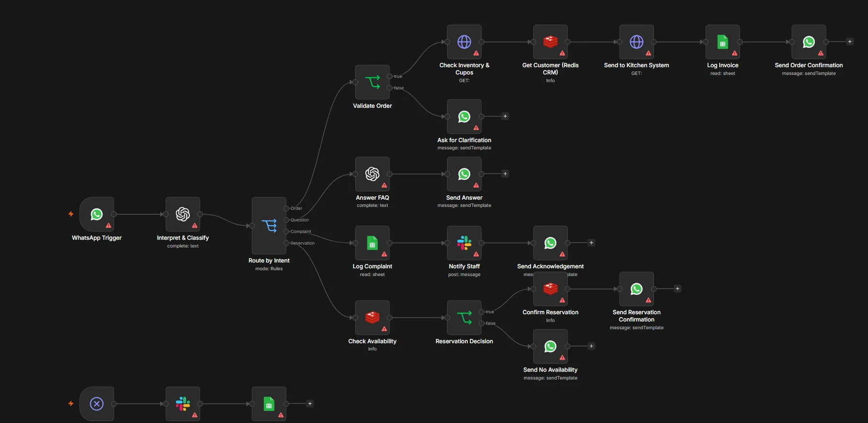Open the bottom-row Slack node
868x423 pixels.
click(x=183, y=404)
